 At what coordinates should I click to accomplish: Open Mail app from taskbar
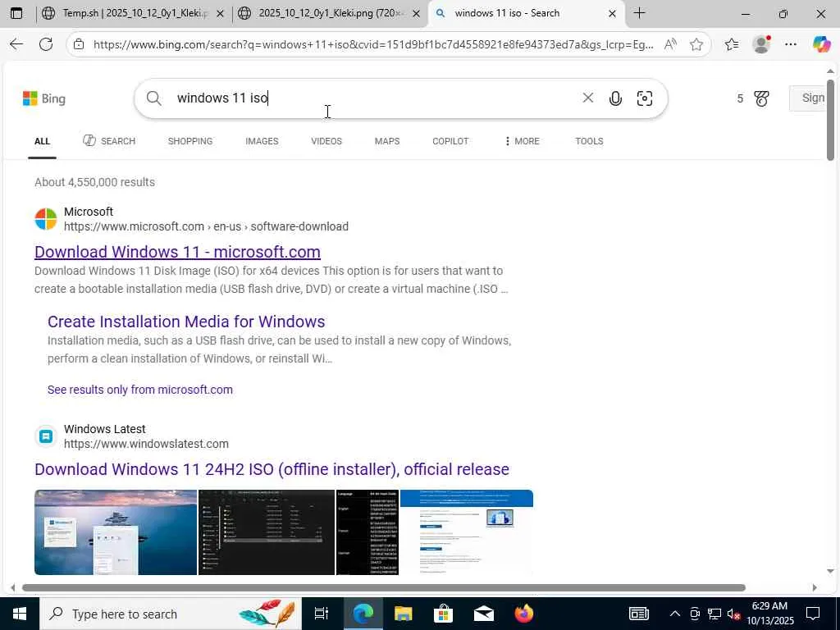pos(484,614)
